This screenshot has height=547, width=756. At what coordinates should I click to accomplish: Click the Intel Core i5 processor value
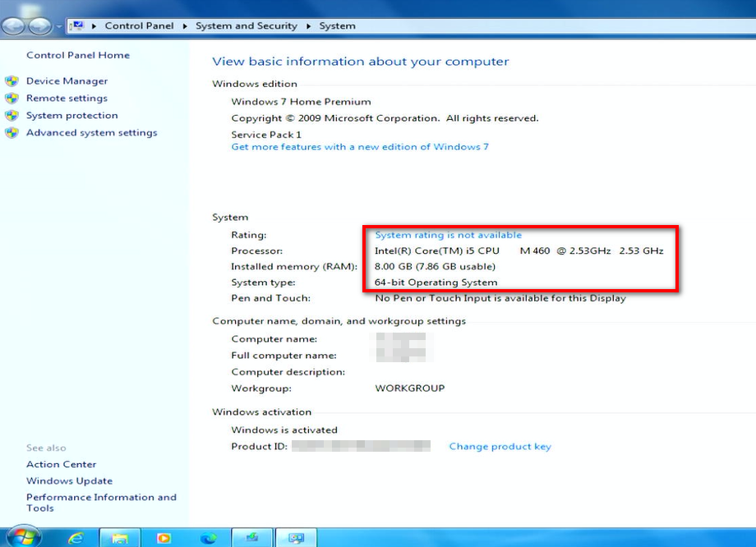[x=519, y=251]
